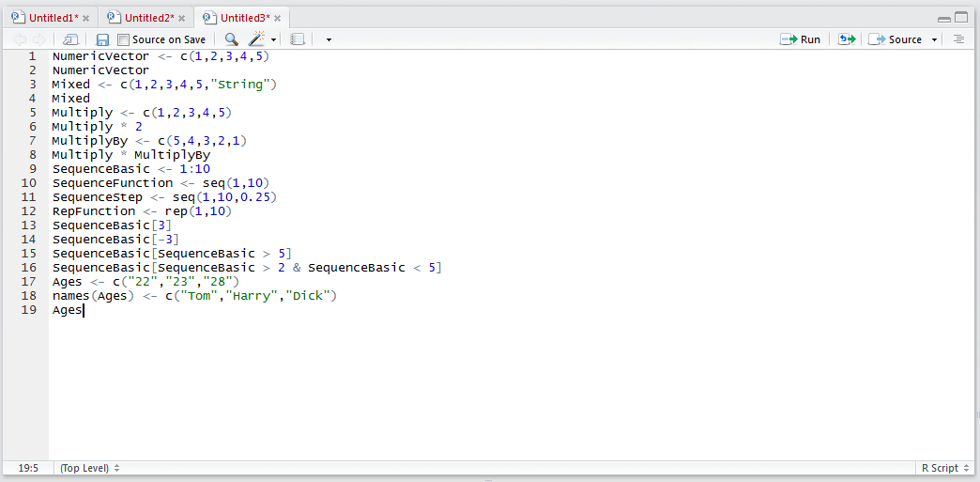This screenshot has width=980, height=482.
Task: Toggle the Source on Save checkbox
Action: (x=123, y=39)
